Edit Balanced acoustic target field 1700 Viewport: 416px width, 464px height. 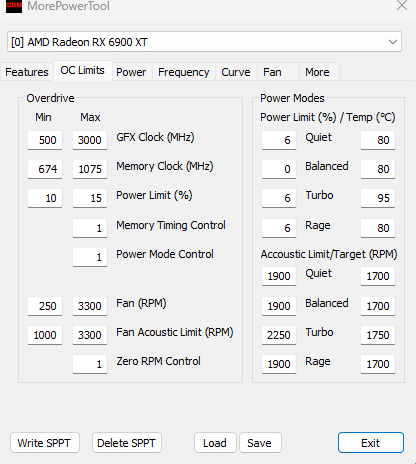(378, 306)
